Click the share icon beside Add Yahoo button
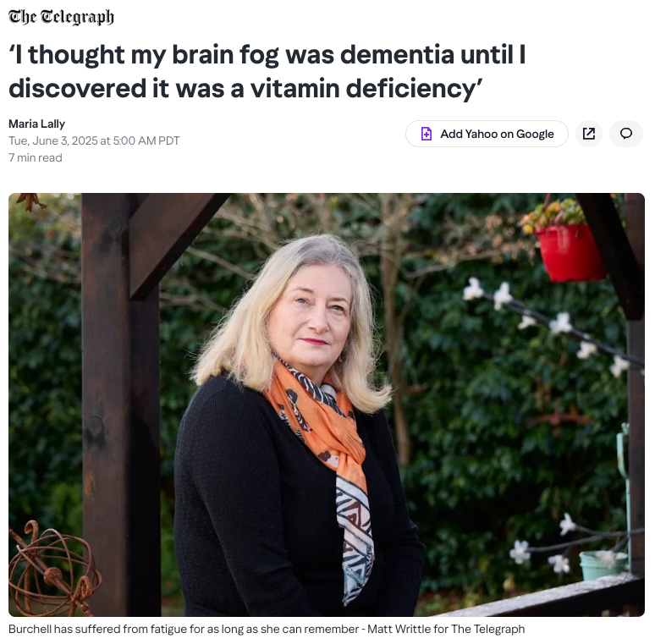 589,134
